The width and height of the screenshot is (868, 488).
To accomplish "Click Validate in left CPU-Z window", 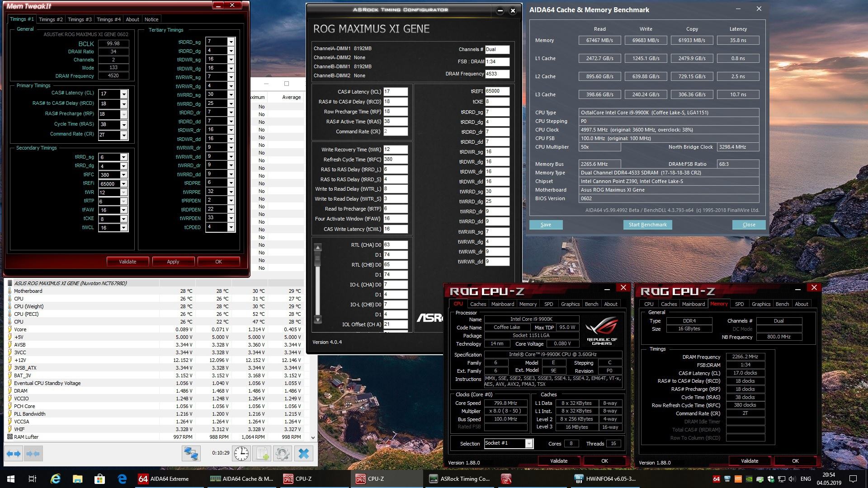I will click(559, 461).
